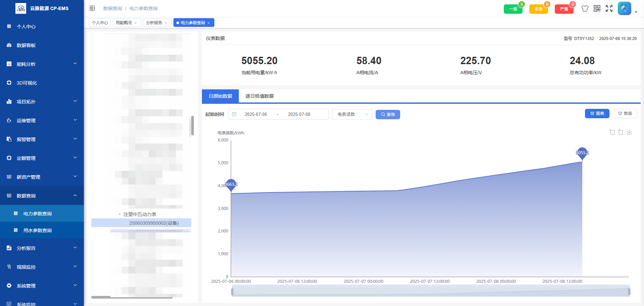644x306 pixels.
Task: Click 3D可视化 sidebar icon
Action: [x=9, y=83]
